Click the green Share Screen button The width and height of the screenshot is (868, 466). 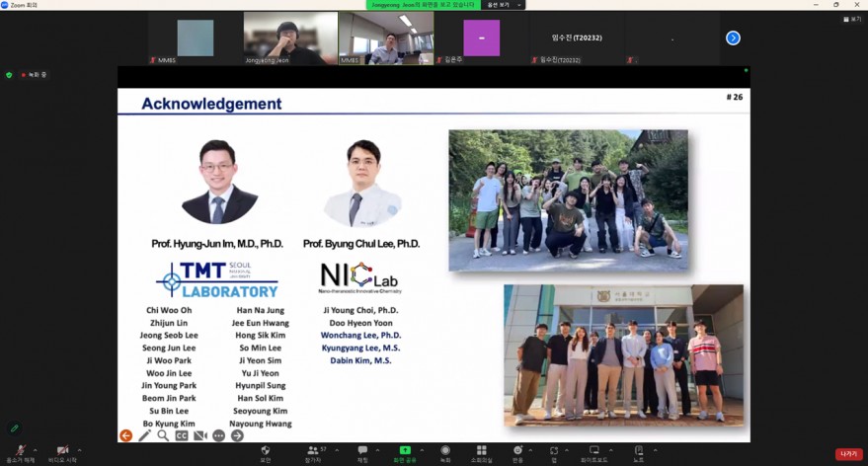[x=405, y=450]
